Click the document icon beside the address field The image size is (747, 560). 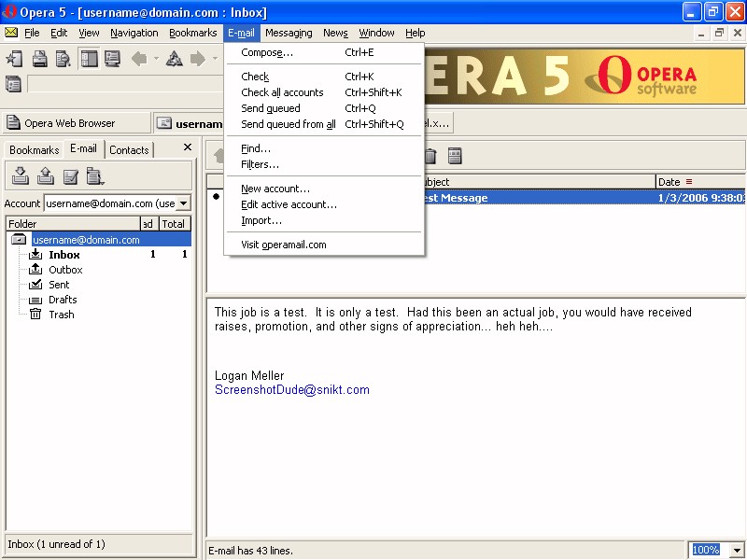(13, 84)
